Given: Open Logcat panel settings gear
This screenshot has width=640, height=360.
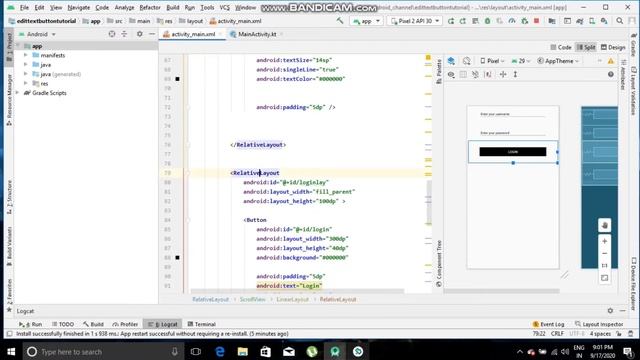Looking at the screenshot, I should 610,311.
